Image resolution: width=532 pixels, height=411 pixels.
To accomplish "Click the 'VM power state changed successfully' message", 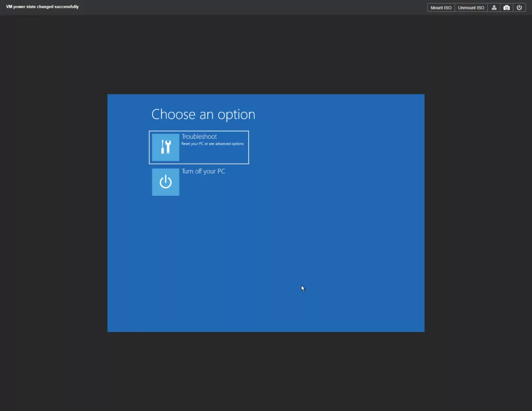I will tap(42, 7).
